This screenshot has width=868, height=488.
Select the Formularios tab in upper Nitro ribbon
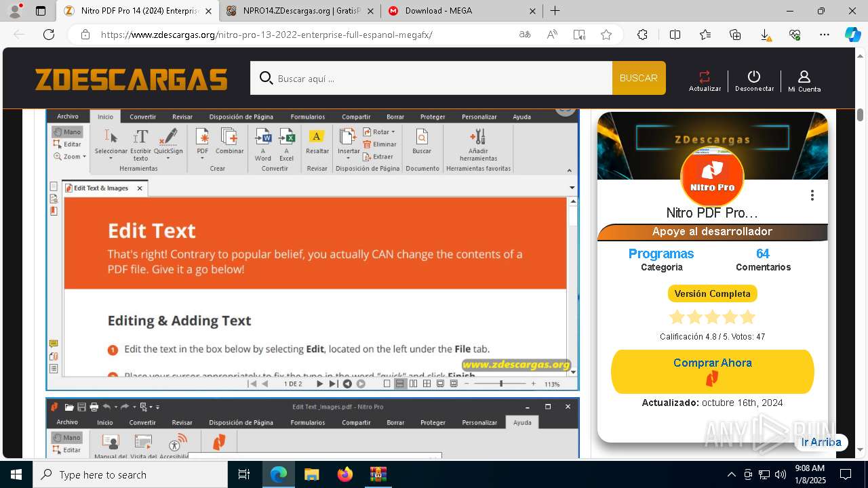[307, 117]
